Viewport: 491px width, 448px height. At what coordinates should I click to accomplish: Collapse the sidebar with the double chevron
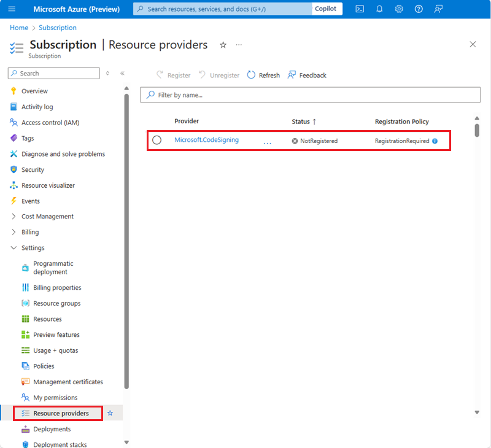click(x=122, y=73)
